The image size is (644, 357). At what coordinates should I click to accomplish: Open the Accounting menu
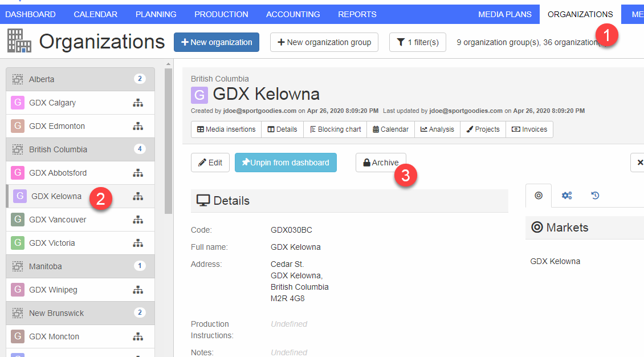click(293, 14)
